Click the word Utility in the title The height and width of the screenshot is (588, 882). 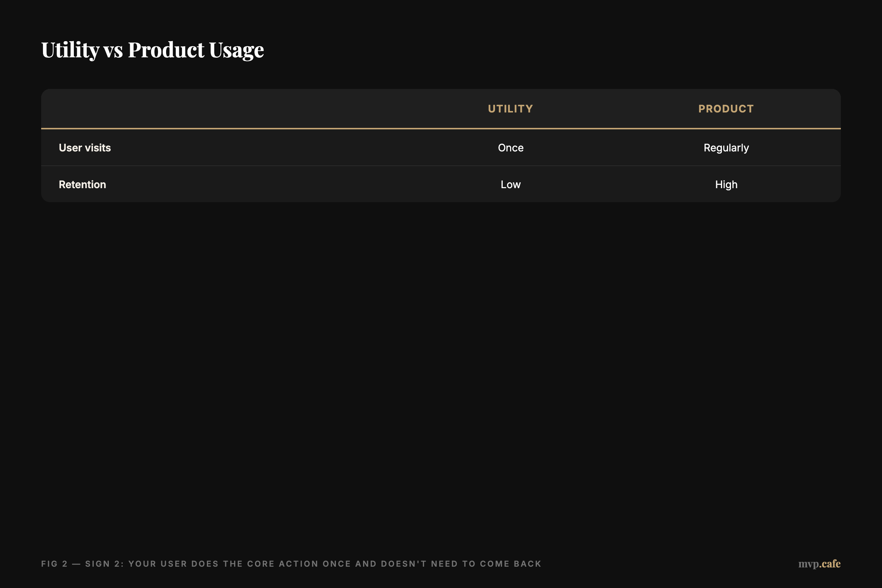(70, 50)
